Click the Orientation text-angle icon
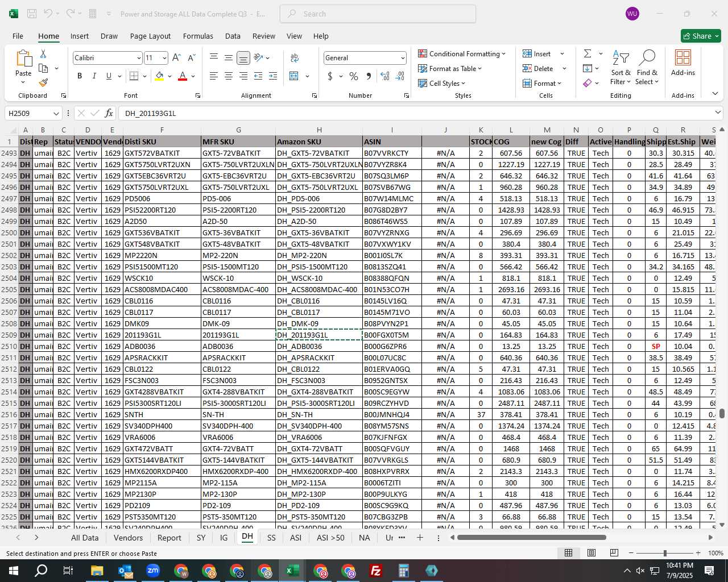 click(259, 58)
